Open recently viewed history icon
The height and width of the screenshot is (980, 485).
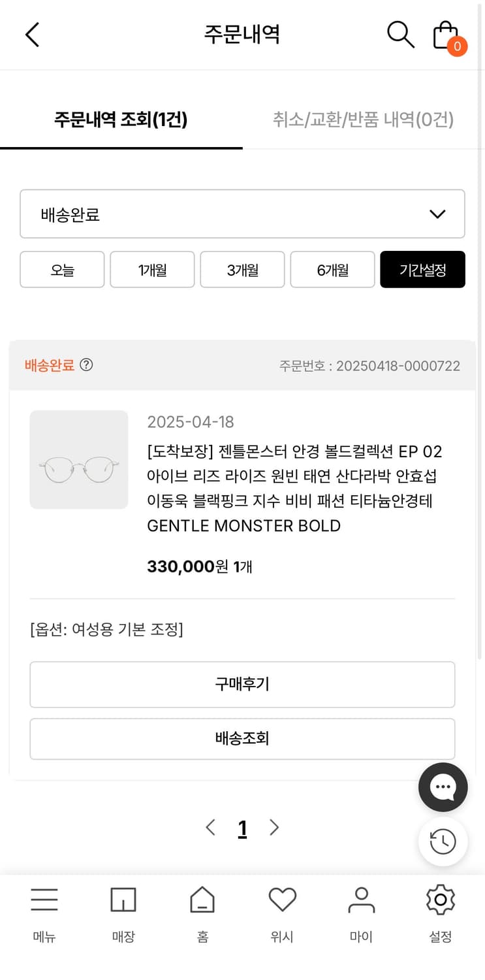coord(443,841)
